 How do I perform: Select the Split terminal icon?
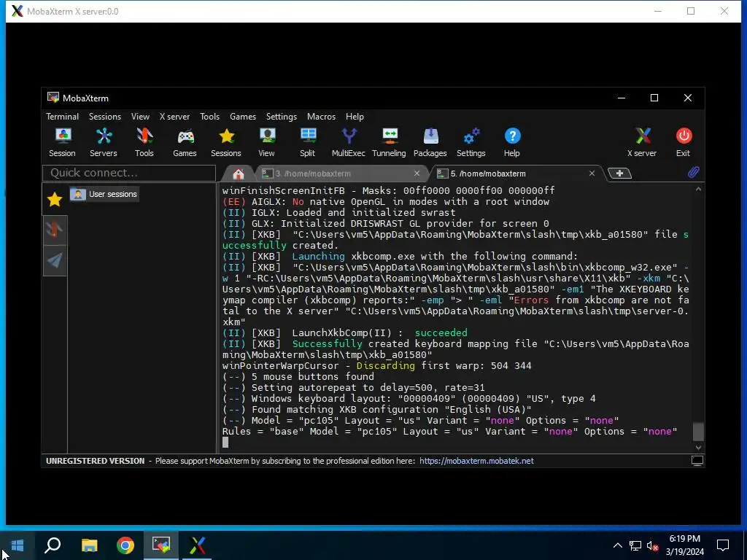(x=308, y=142)
